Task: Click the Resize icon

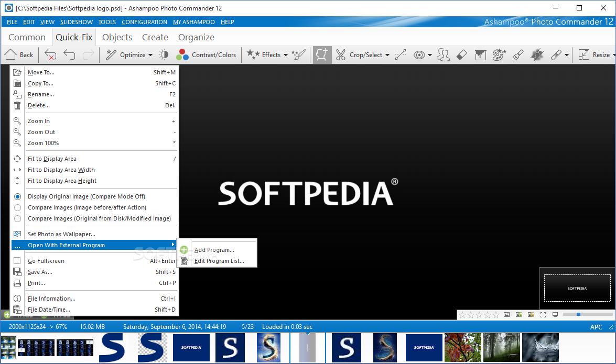Action: 584,55
